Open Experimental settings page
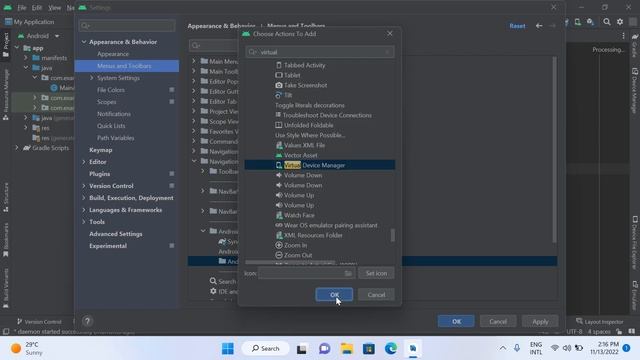 (x=108, y=246)
